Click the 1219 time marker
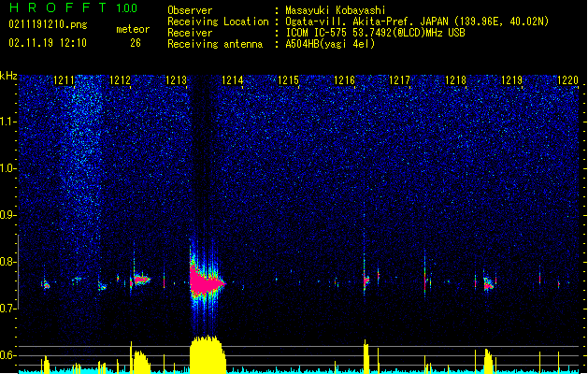This screenshot has width=588, height=374. (512, 79)
